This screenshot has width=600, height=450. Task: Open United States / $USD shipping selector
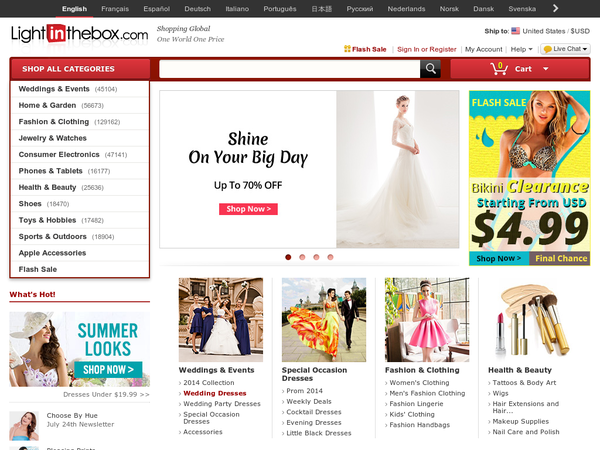pyautogui.click(x=556, y=31)
